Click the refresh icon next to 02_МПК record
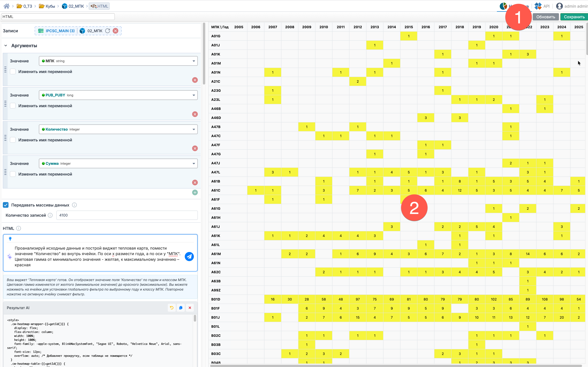 click(x=108, y=31)
